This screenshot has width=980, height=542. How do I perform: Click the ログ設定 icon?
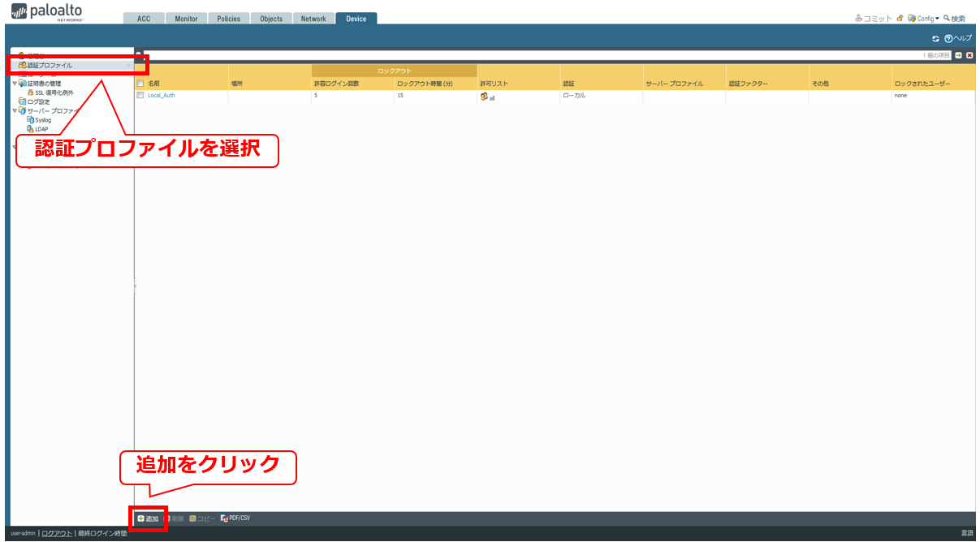click(23, 101)
